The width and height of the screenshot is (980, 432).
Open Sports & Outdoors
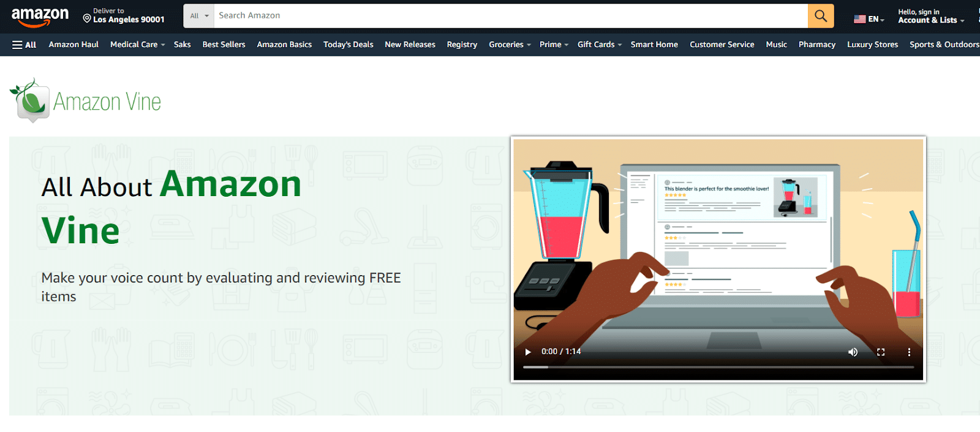(944, 45)
